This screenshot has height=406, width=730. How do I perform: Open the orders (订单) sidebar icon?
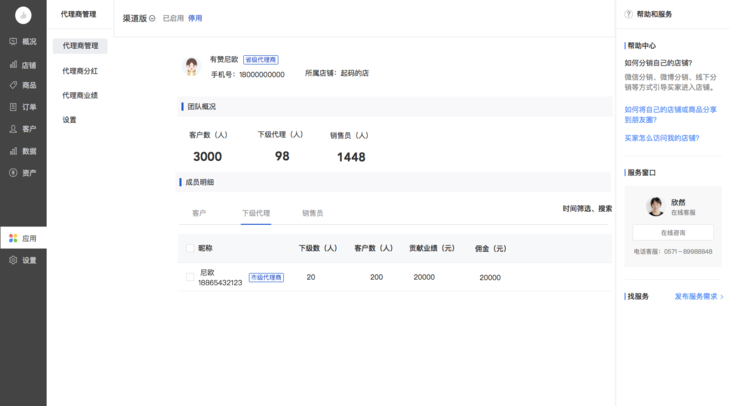[13, 107]
